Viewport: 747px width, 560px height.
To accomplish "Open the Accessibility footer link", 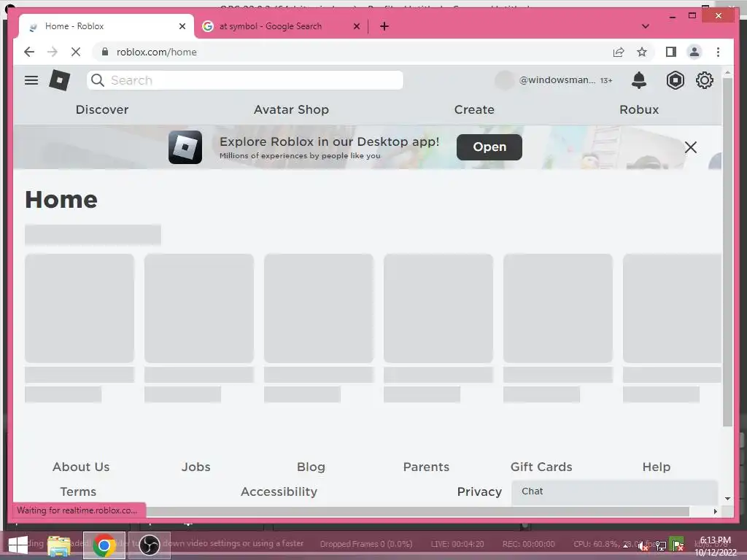I will [279, 491].
